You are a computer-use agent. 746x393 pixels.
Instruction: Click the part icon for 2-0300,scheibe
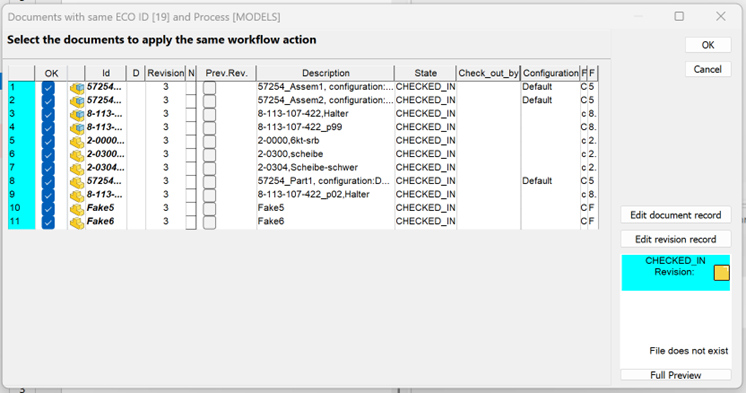coord(77,155)
